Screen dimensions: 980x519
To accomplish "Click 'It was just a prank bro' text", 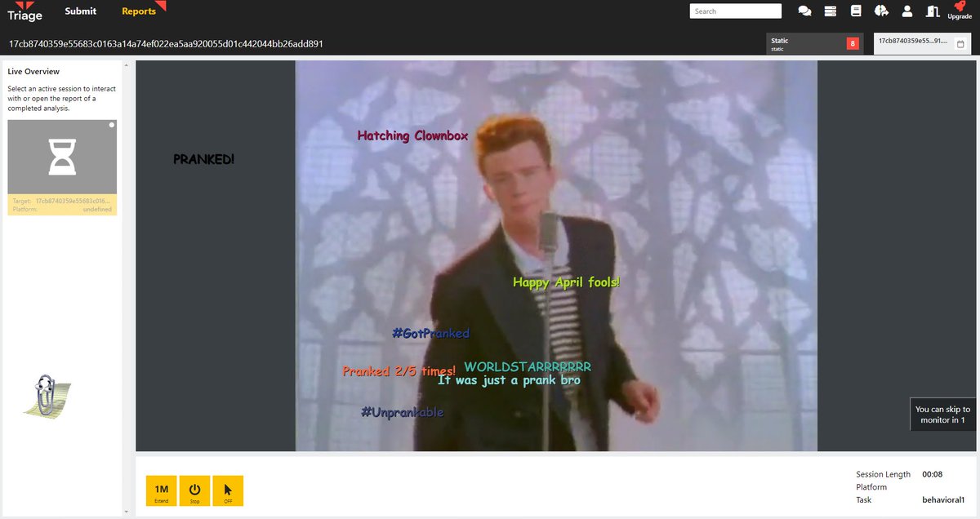I will pyautogui.click(x=509, y=380).
